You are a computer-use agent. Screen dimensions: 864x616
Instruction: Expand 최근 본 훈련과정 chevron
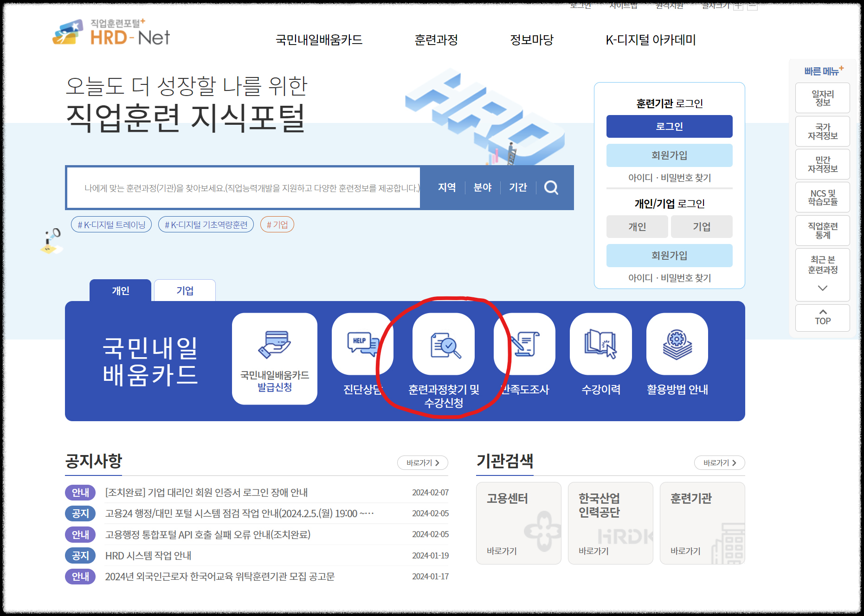click(x=823, y=288)
